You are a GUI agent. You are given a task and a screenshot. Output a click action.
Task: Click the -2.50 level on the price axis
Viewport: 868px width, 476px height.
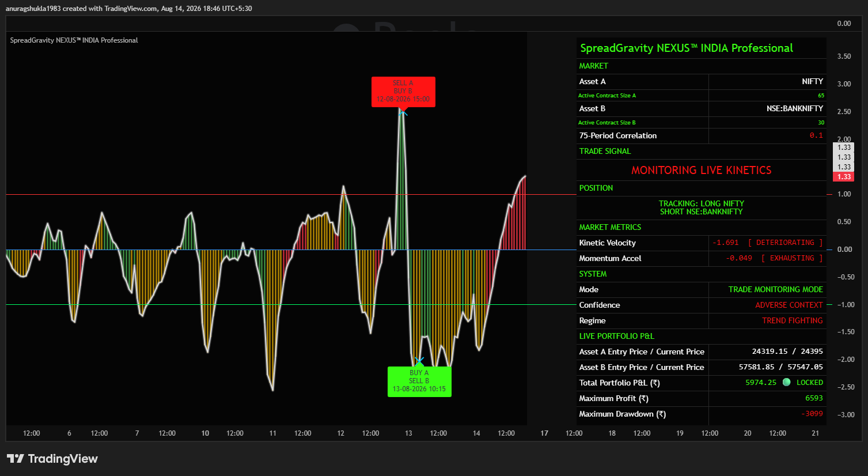pyautogui.click(x=846, y=387)
